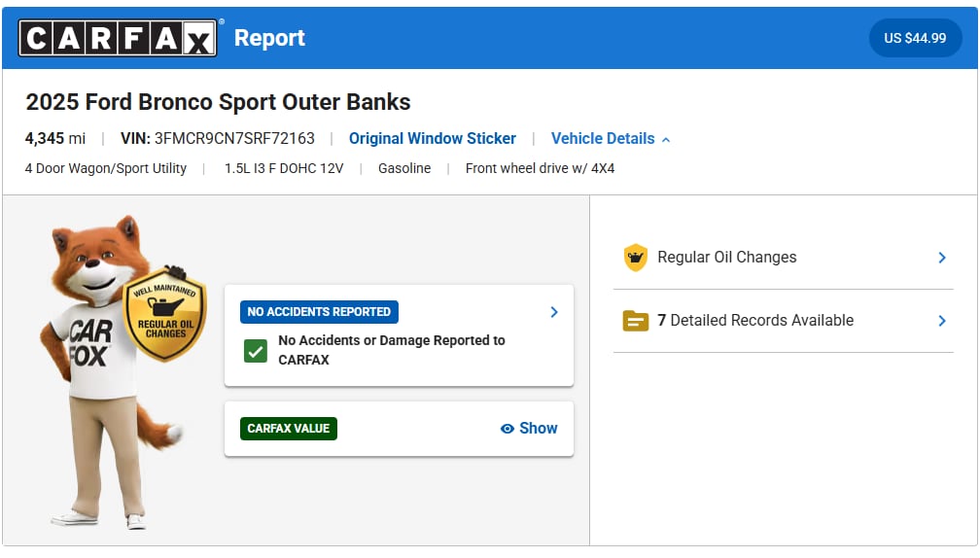Click the Vehicle Details chevron icon
980x558 pixels.
[x=666, y=139]
